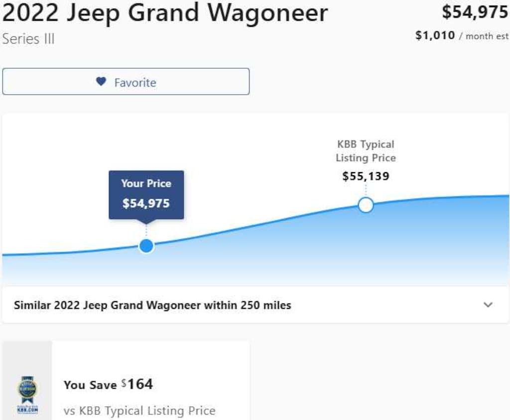
Task: Click the $54,975 amount inside Your Price tooltip
Action: pyautogui.click(x=146, y=203)
